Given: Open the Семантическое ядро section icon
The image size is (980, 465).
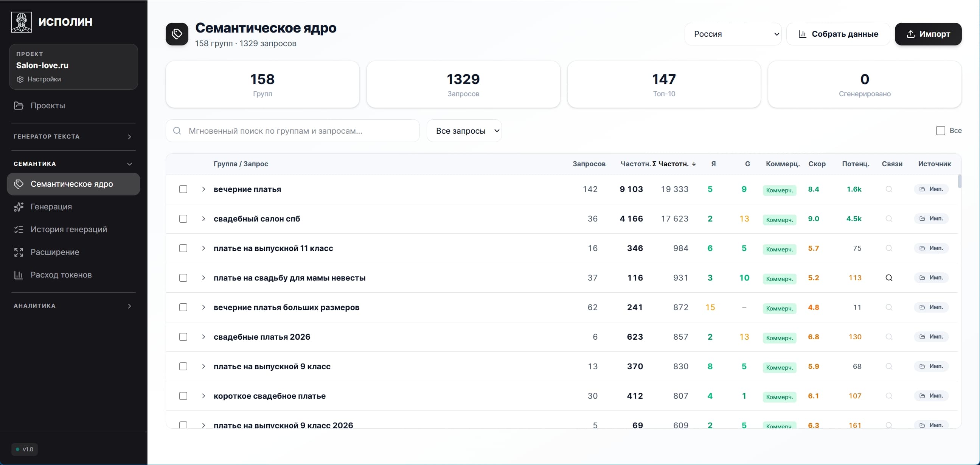Looking at the screenshot, I should 19,184.
